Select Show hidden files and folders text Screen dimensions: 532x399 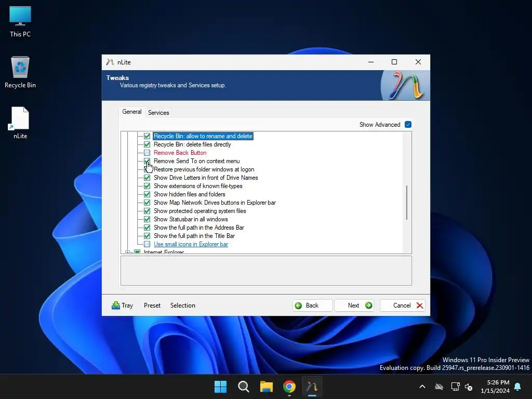[x=189, y=194]
